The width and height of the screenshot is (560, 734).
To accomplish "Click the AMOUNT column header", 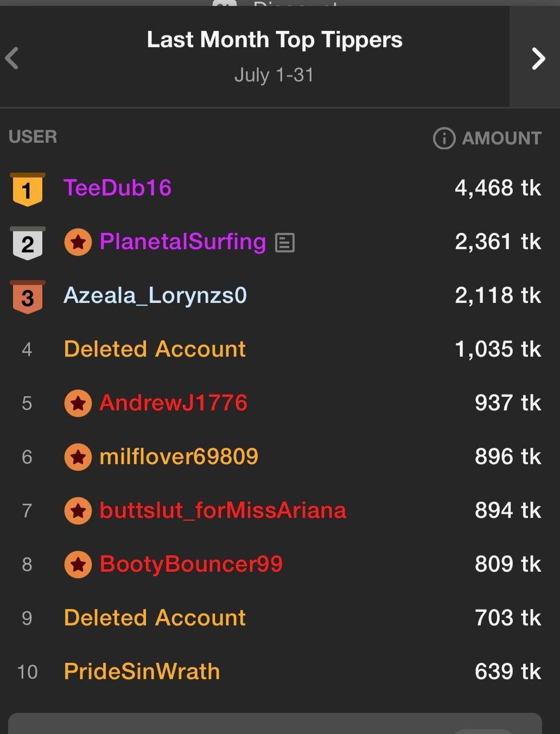I will tap(502, 138).
